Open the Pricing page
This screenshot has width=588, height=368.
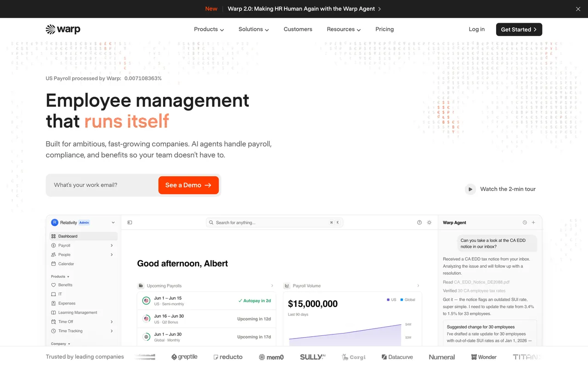pos(384,29)
